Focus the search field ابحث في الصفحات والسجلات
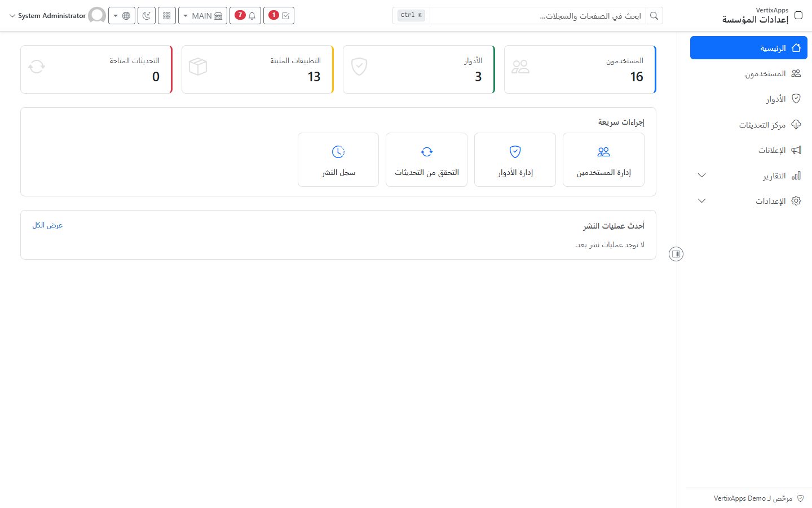The height and width of the screenshot is (508, 812). pos(537,16)
